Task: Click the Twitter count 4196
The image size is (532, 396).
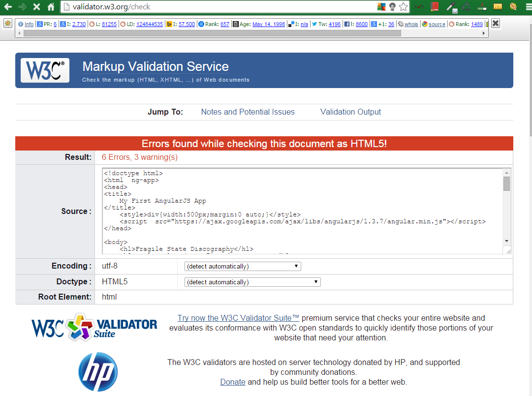Action: pyautogui.click(x=335, y=24)
